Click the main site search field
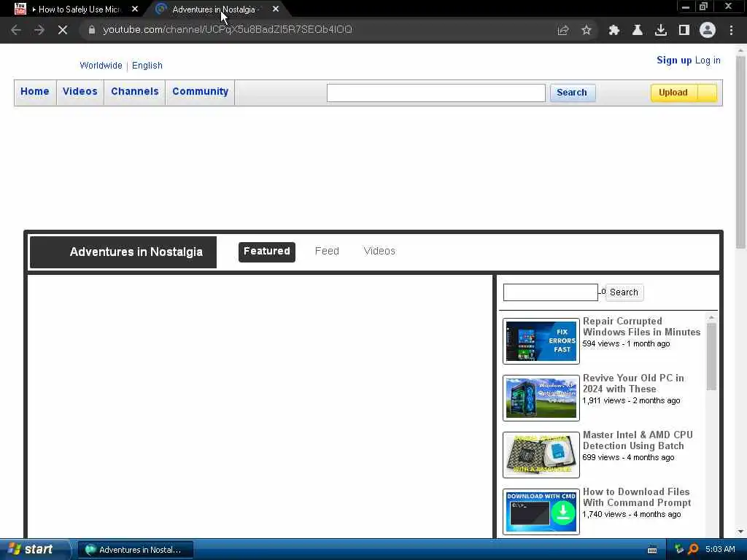The image size is (747, 560). coord(436,93)
